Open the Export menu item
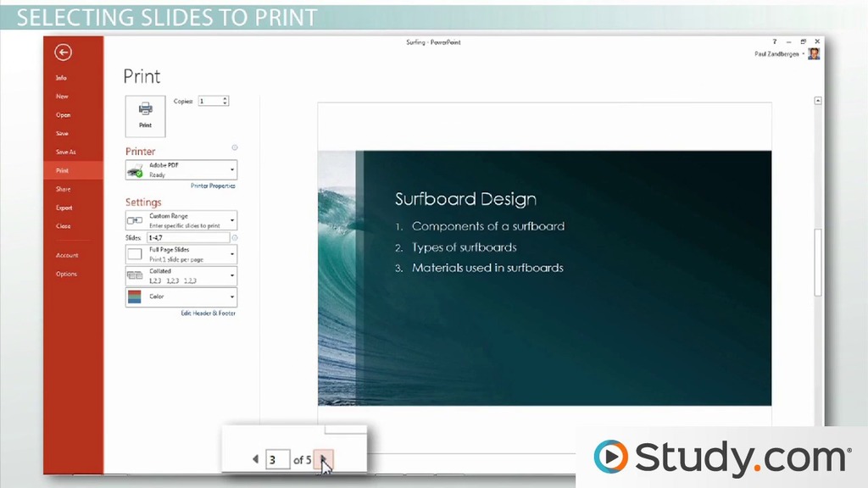Image resolution: width=868 pixels, height=488 pixels. (64, 208)
